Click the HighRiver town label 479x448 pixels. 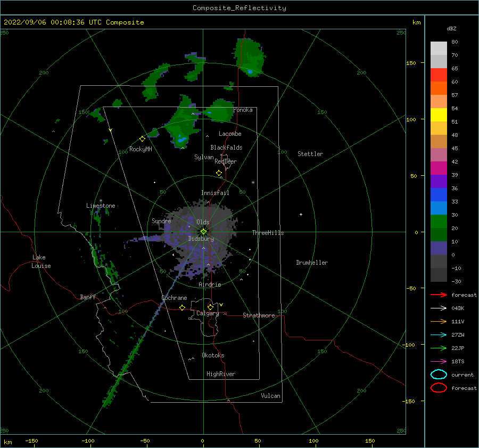(221, 374)
